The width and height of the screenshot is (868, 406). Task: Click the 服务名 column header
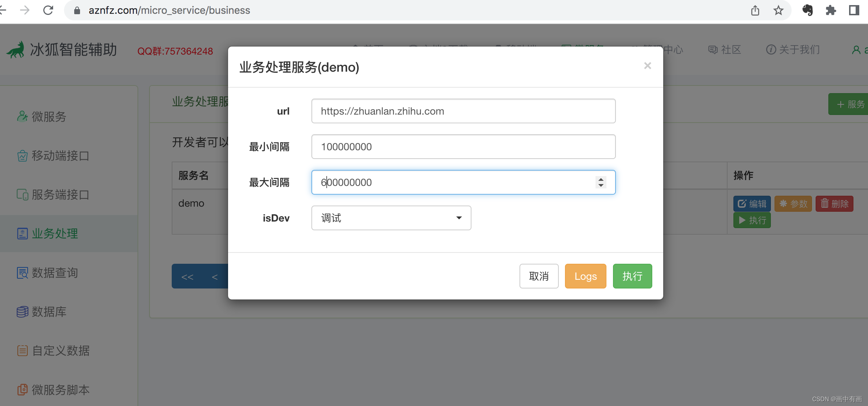tap(193, 175)
